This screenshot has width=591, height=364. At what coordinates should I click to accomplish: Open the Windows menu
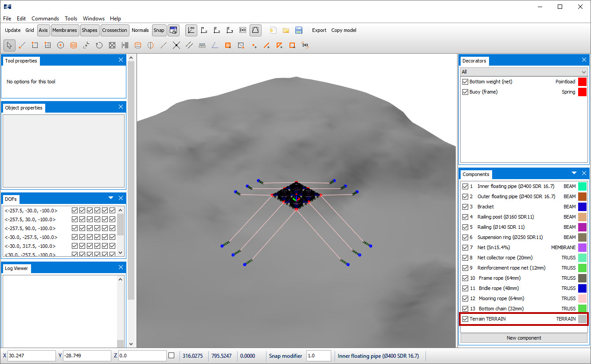click(x=94, y=19)
